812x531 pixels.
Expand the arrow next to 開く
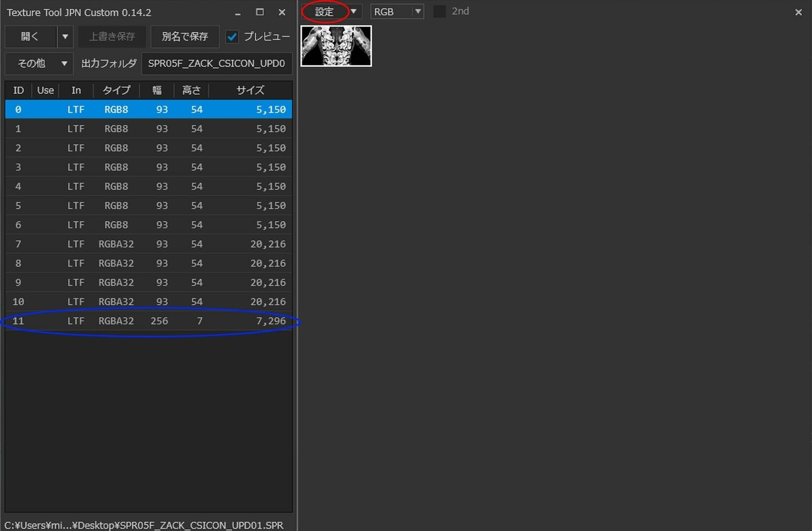click(x=65, y=36)
